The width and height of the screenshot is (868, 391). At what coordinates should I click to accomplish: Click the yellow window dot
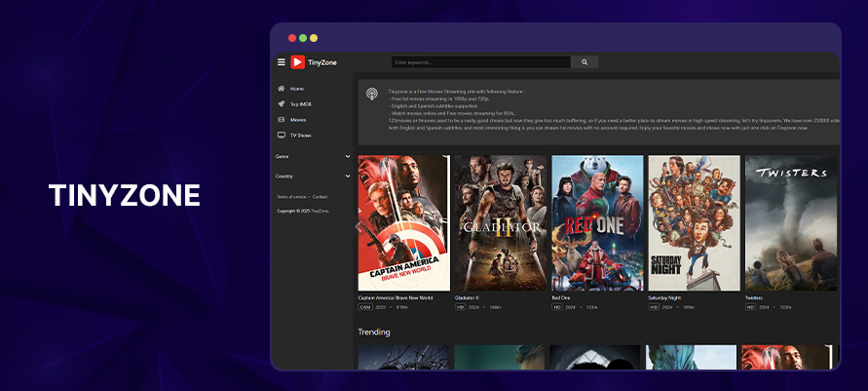pyautogui.click(x=314, y=38)
